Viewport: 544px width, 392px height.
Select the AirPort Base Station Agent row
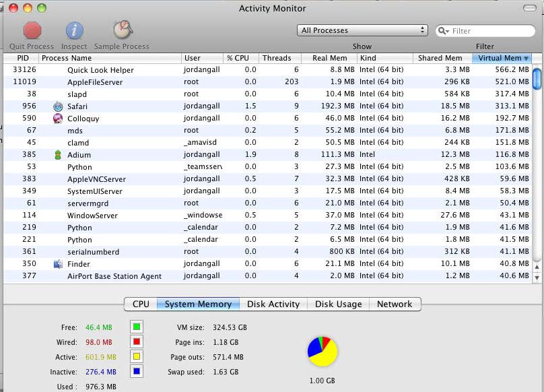tap(267, 276)
